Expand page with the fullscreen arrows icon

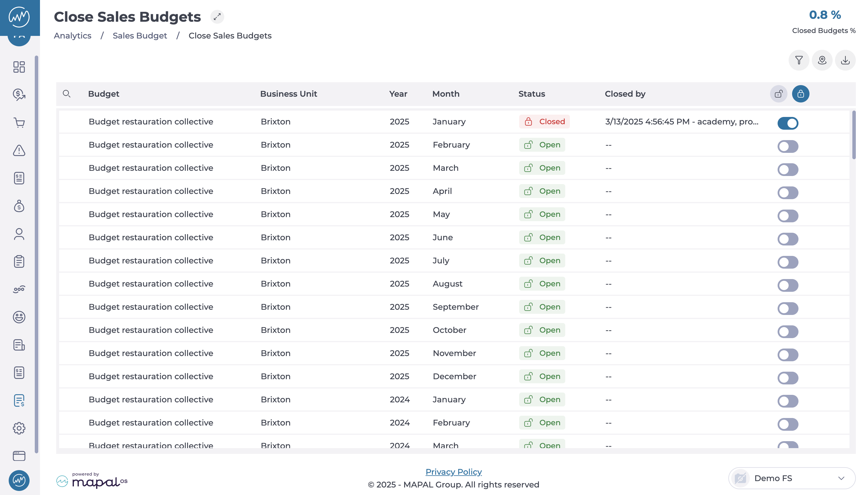[217, 17]
